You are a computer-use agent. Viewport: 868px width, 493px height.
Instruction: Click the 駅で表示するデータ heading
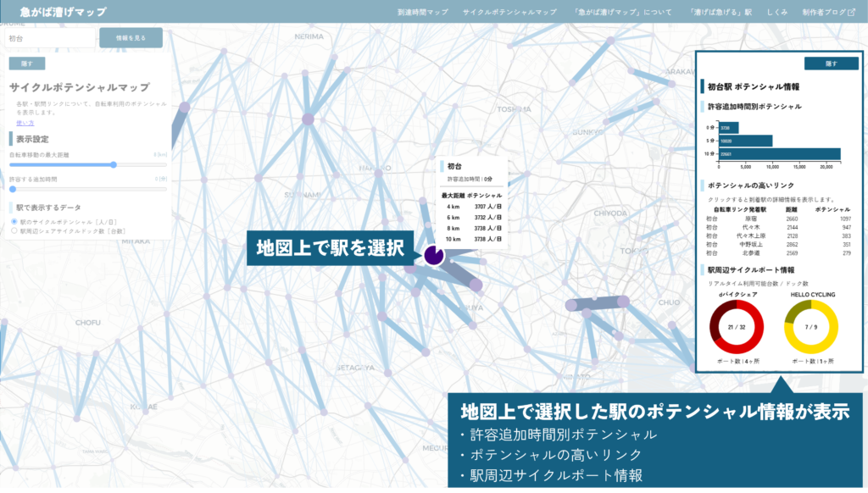(48, 208)
